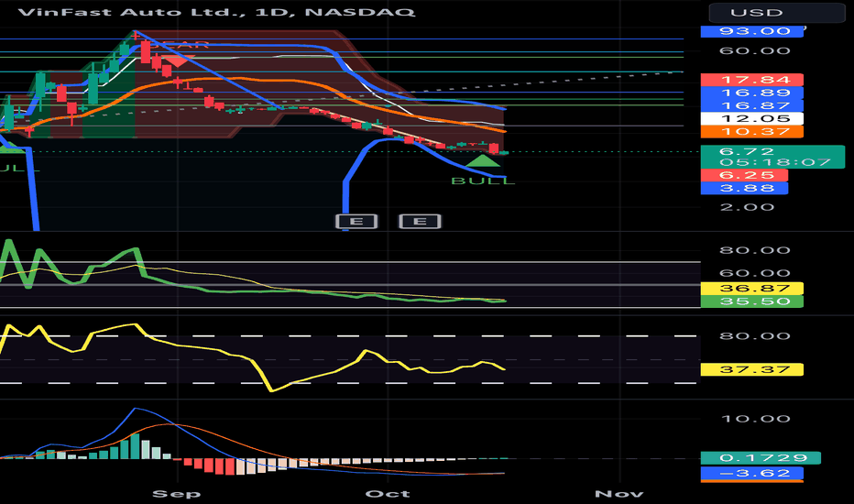The height and width of the screenshot is (504, 854).
Task: Click the -3.62 MACD line value
Action: tap(752, 473)
